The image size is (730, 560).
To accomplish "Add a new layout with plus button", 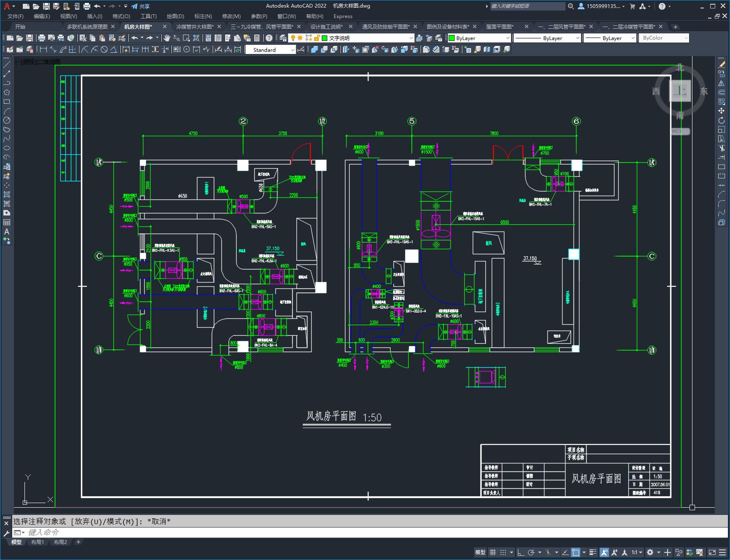I will tap(78, 542).
